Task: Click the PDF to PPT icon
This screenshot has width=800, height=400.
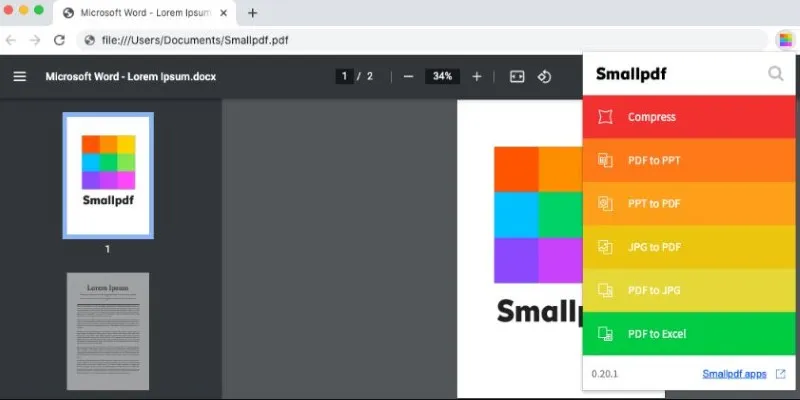Action: coord(605,160)
